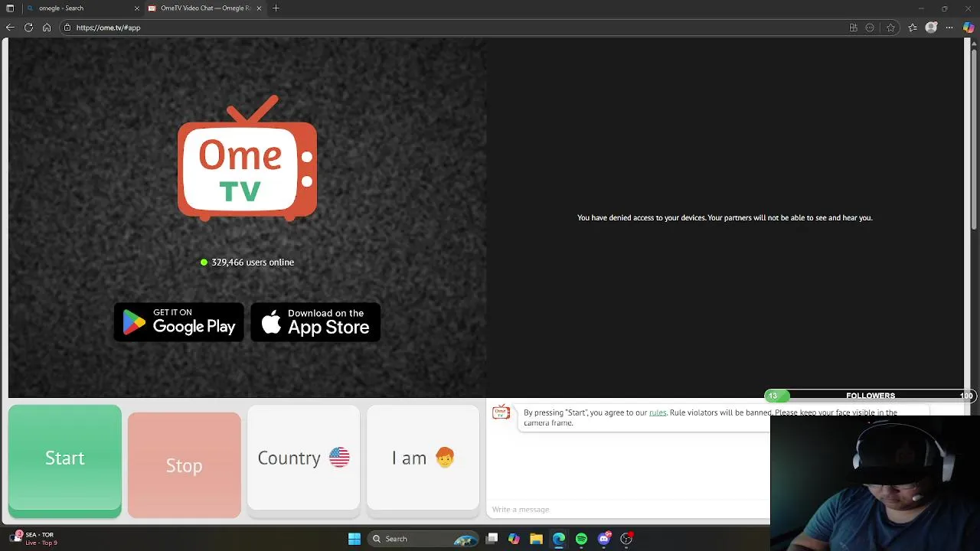
Task: Open the Download on the App Store badge
Action: click(315, 322)
